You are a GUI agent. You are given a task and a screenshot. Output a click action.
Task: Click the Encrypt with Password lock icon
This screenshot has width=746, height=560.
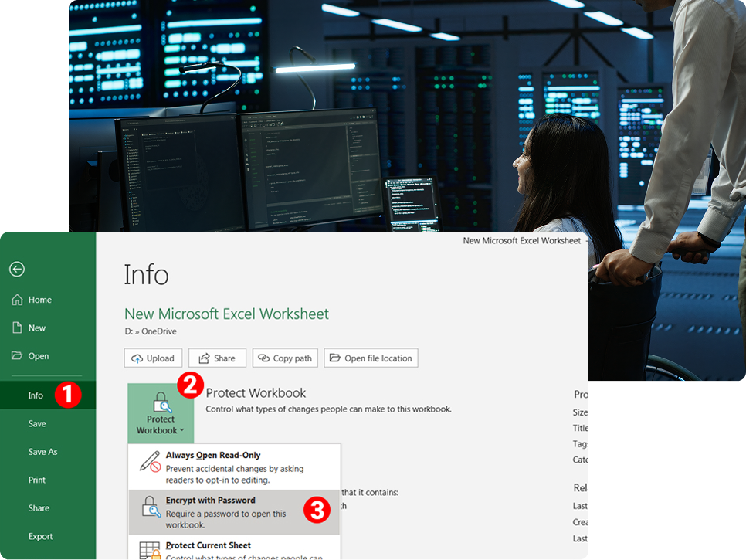coord(151,506)
